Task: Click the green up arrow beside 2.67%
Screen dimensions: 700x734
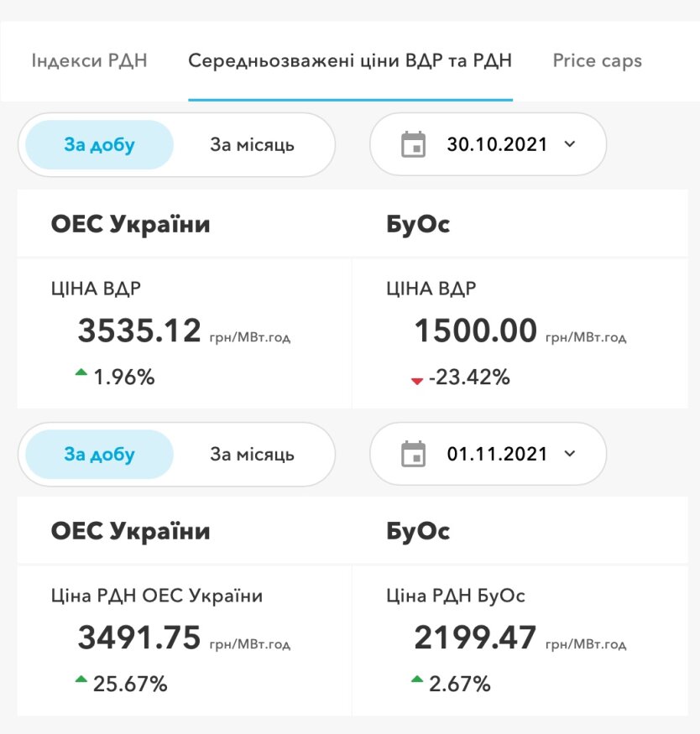Action: pyautogui.click(x=417, y=680)
